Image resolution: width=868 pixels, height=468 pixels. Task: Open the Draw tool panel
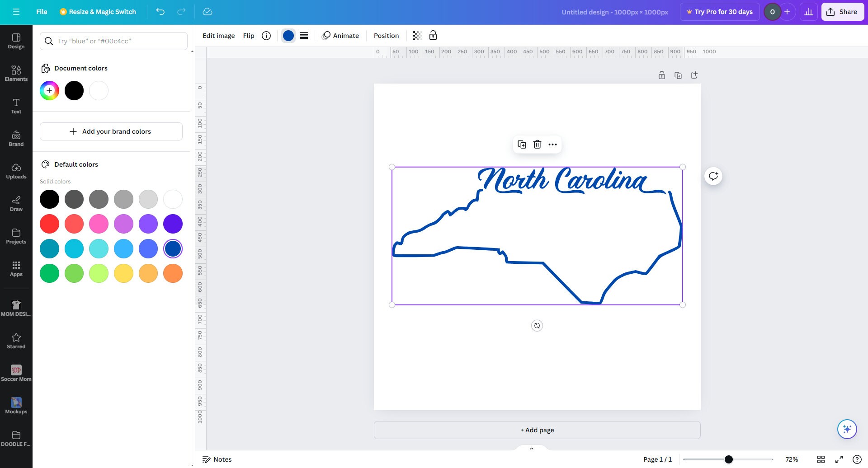(16, 203)
